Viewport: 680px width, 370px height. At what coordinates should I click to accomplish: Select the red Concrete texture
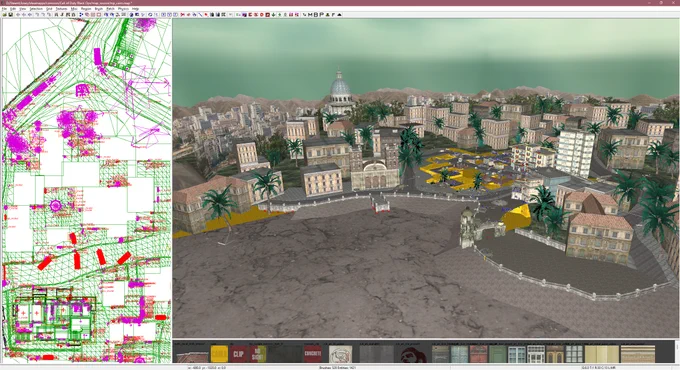313,354
